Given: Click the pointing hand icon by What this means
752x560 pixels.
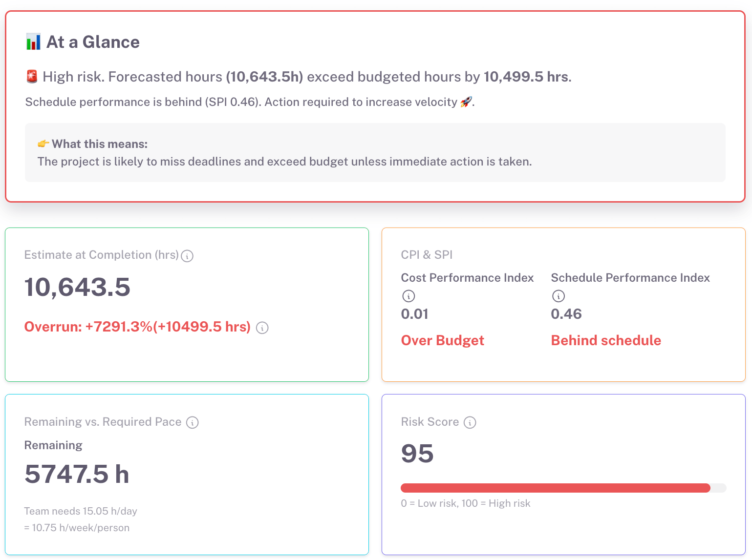Looking at the screenshot, I should click(x=43, y=144).
